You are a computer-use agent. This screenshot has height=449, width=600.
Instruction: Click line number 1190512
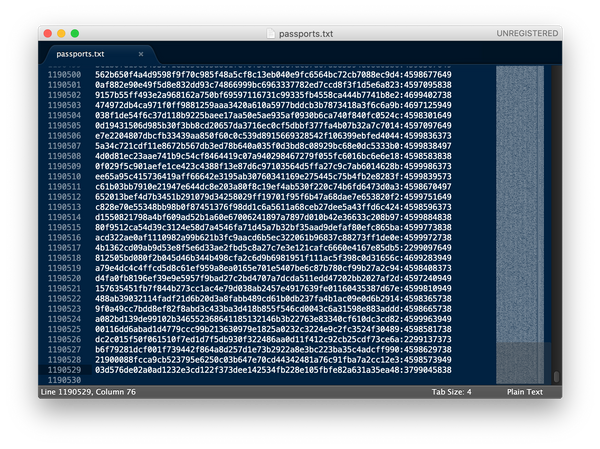click(64, 197)
